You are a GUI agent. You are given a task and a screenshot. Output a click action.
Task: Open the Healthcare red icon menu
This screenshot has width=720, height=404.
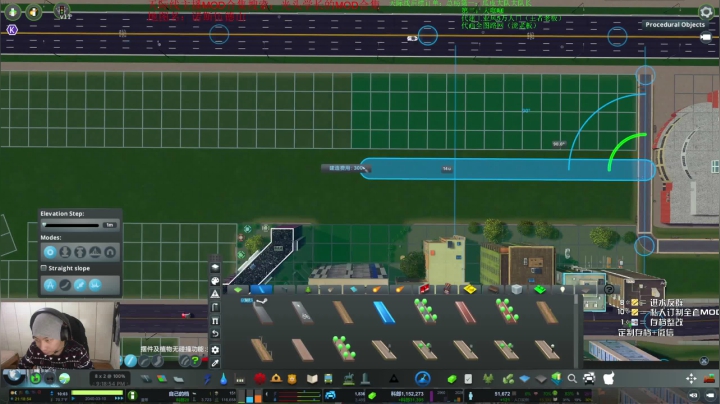(x=260, y=379)
